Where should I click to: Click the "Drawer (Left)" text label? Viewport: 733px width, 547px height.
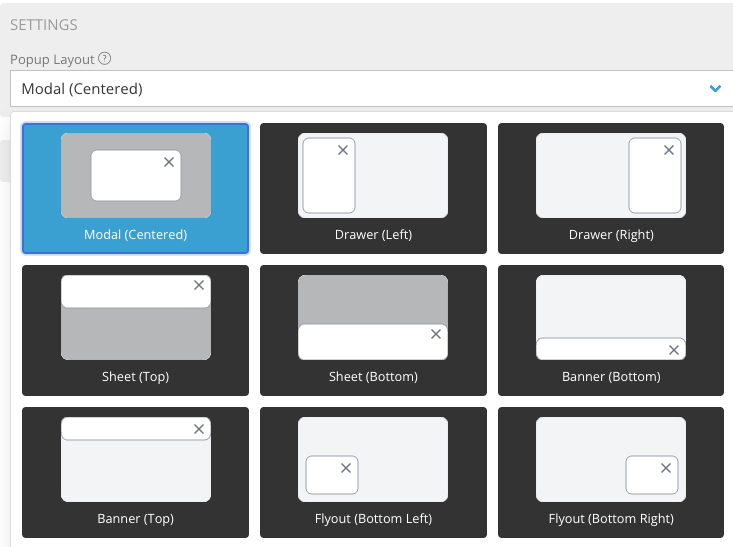click(x=373, y=235)
